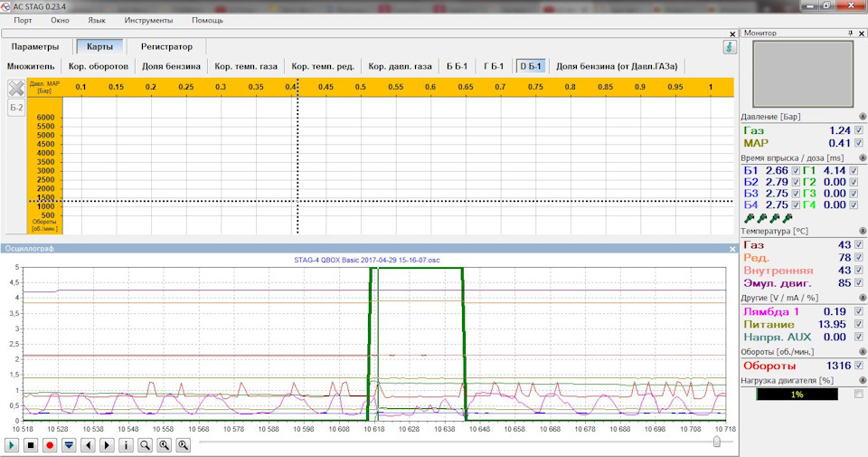Toggle the Г3 injection time checkbox
Screen dimensions: 868x457
pyautogui.click(x=854, y=194)
